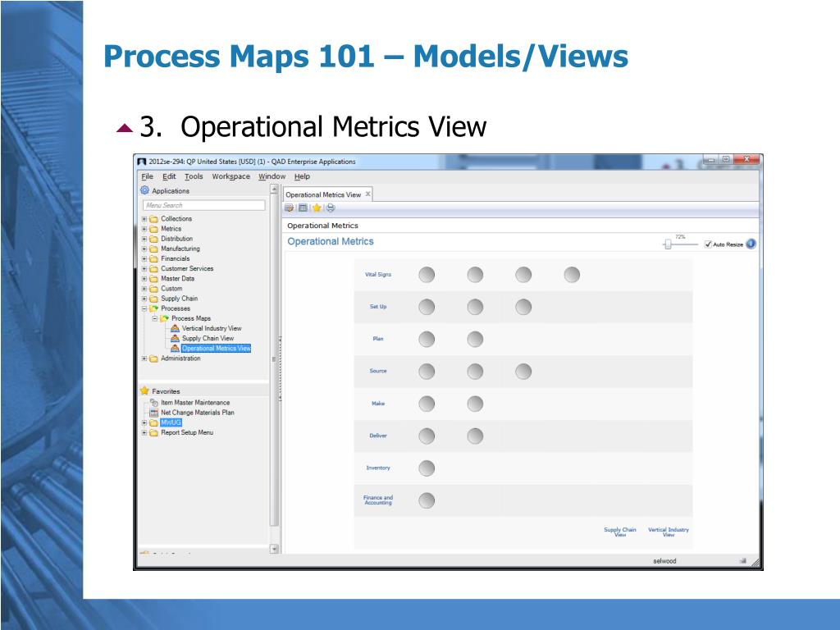Click the first circle in the Vital Signs row
Screen dimensions: 840x630
click(427, 274)
